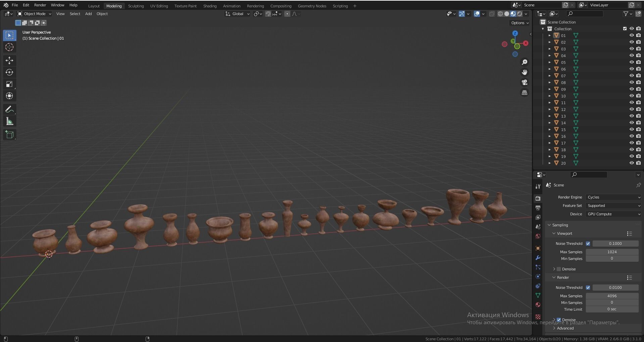Click the Render Max Samples field

point(612,296)
